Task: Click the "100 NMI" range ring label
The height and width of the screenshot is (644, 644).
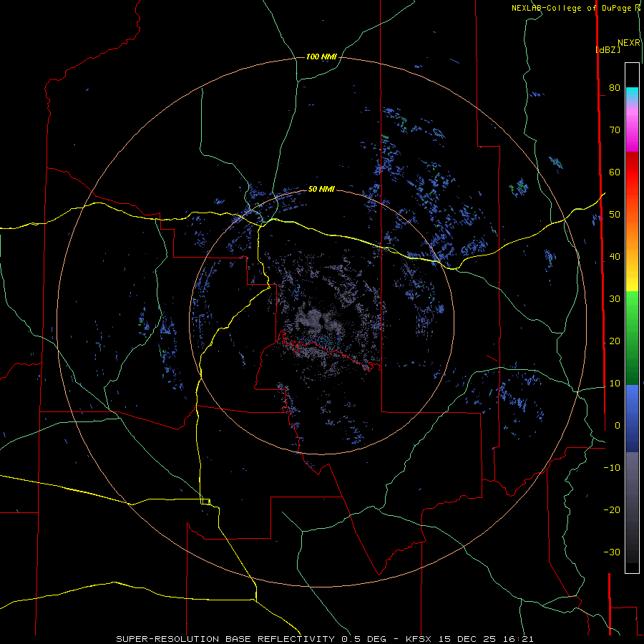Action: click(321, 57)
